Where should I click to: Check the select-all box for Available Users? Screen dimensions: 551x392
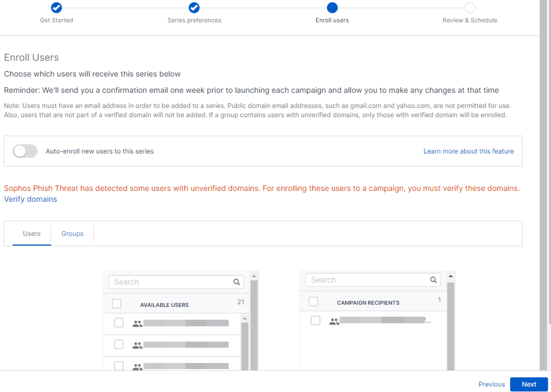(117, 304)
